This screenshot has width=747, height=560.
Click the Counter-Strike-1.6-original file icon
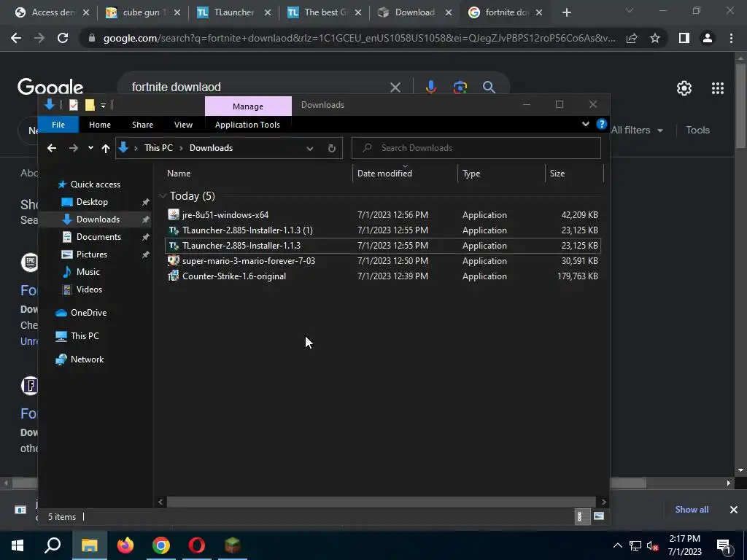(174, 276)
